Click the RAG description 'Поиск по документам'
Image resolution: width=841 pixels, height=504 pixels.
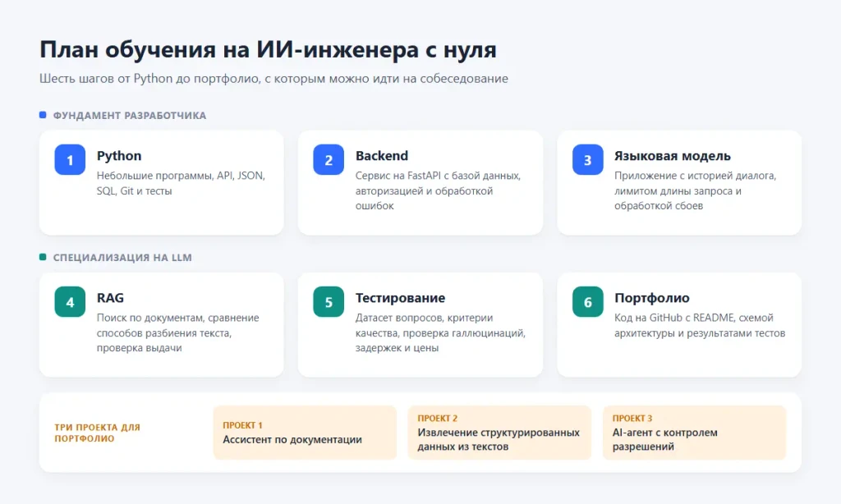point(177,332)
